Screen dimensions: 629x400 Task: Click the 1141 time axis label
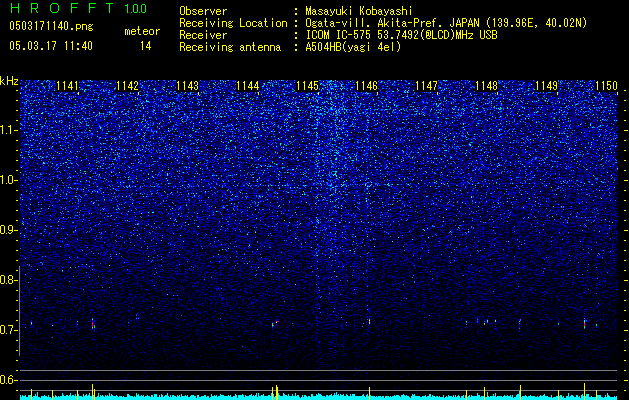[x=67, y=86]
